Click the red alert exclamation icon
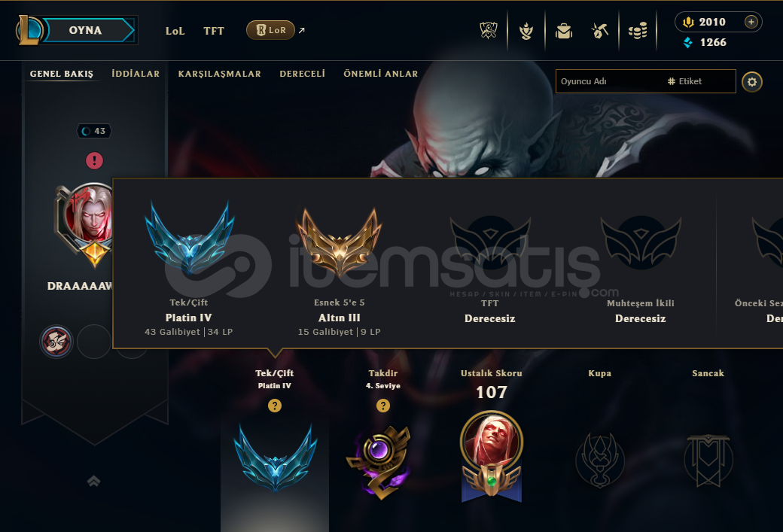The image size is (783, 532). pos(94,161)
